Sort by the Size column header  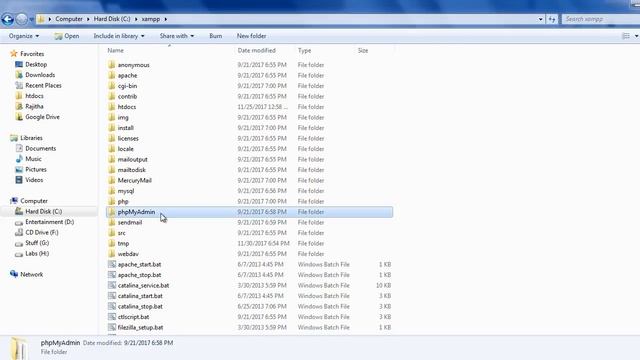[x=363, y=50]
